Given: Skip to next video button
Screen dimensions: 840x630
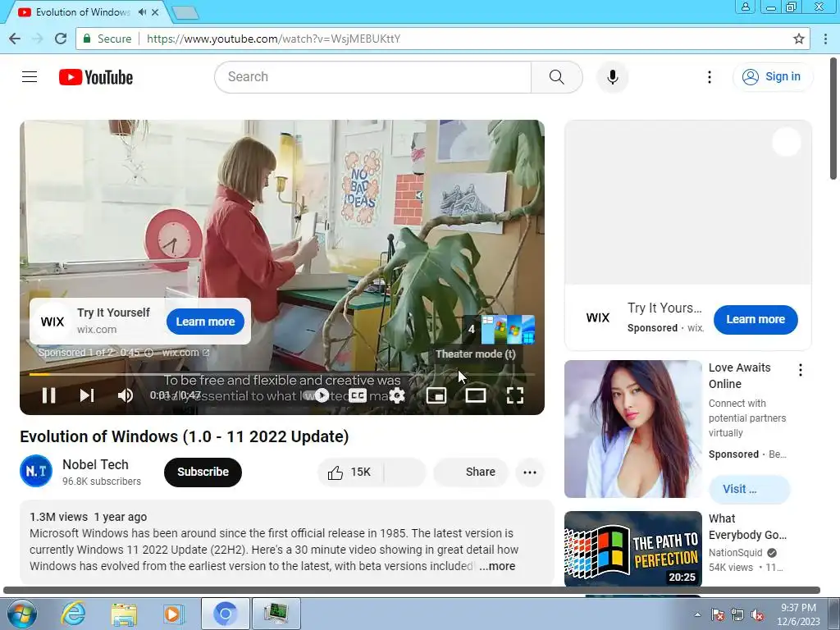Looking at the screenshot, I should (x=87, y=395).
